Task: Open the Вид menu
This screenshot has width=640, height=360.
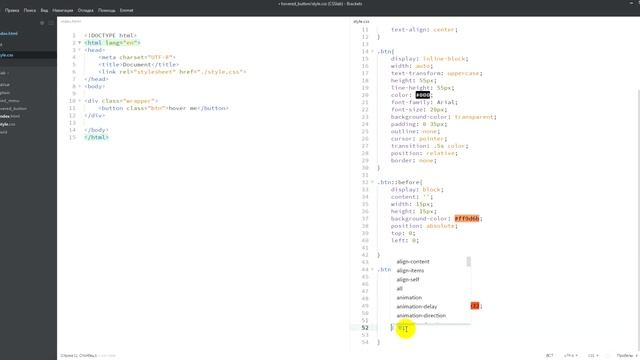Action: (44, 10)
